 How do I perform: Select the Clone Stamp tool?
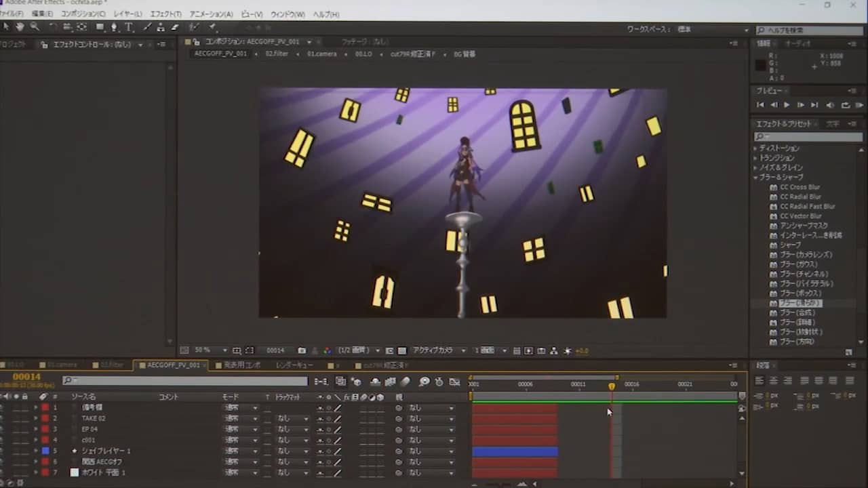[160, 27]
